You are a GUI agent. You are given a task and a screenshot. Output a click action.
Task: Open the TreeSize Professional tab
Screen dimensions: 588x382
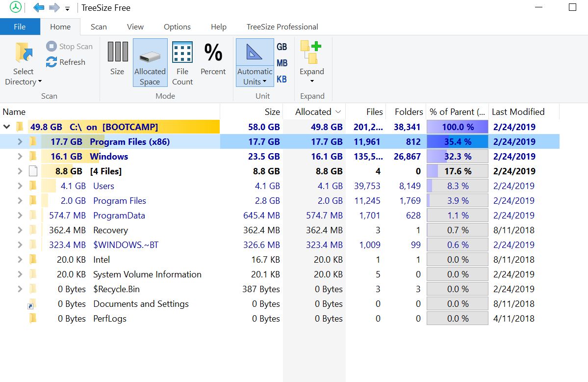282,27
